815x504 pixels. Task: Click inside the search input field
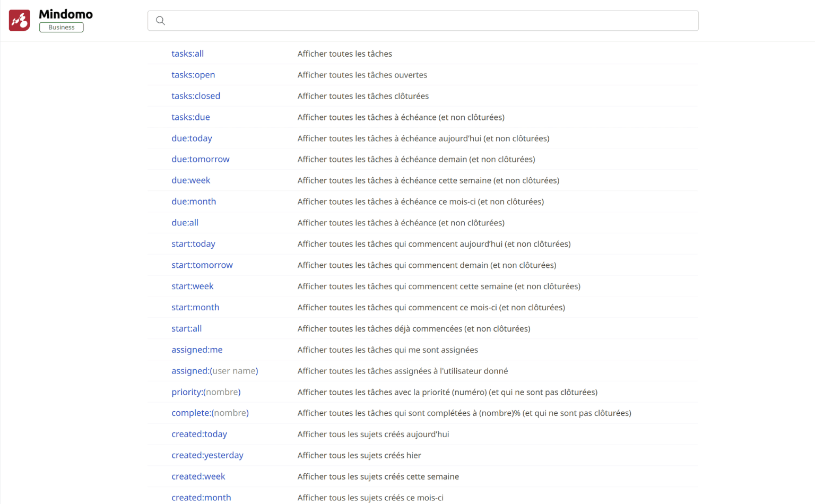click(x=371, y=20)
